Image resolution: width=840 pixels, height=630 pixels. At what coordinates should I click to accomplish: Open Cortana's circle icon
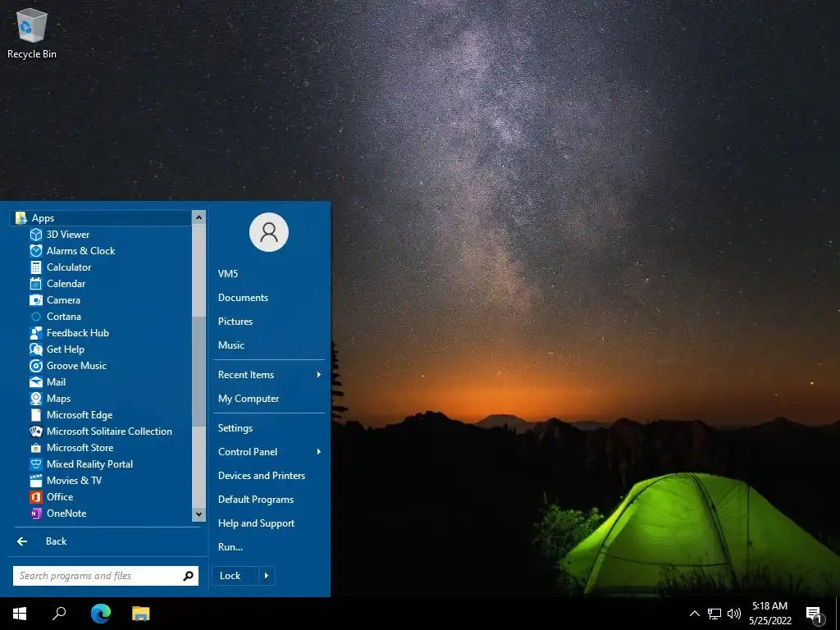point(36,317)
